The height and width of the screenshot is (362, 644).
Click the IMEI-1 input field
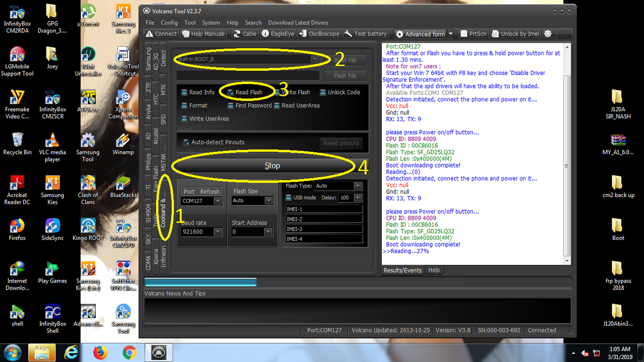click(324, 209)
